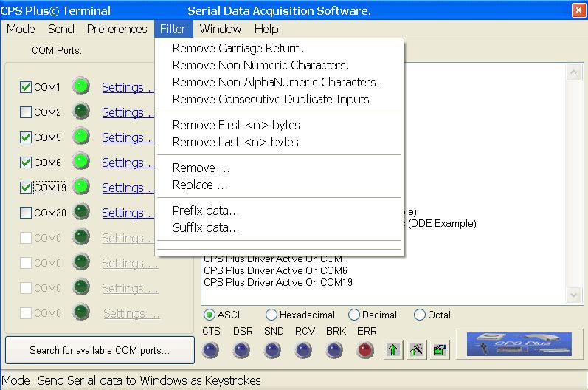
Task: Choose Remove Last <n> bytes
Action: click(x=280, y=142)
